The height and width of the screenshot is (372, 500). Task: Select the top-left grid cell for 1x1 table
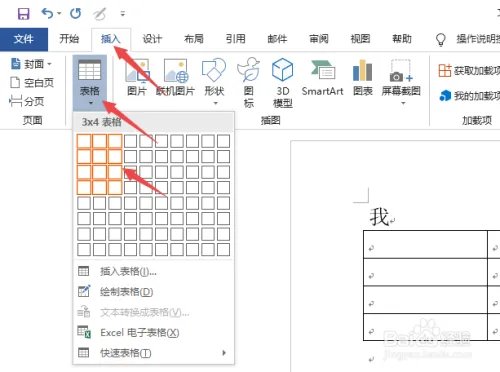(84, 141)
